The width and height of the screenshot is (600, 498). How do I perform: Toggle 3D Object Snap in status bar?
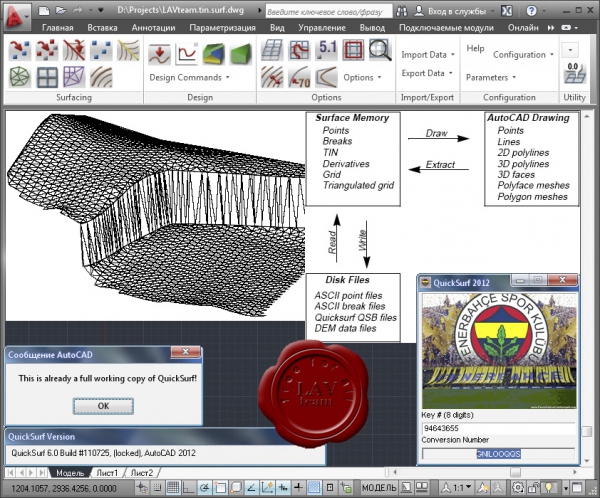pos(236,487)
